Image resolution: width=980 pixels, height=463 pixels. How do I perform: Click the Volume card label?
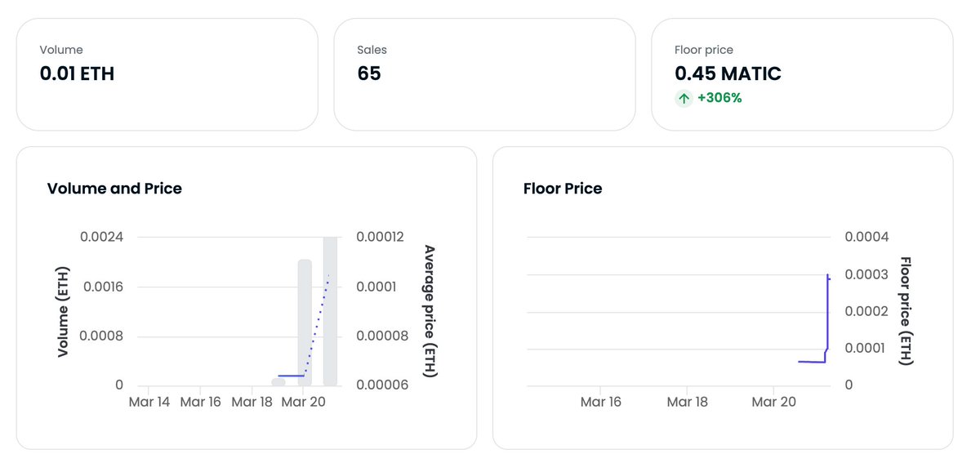tap(61, 50)
